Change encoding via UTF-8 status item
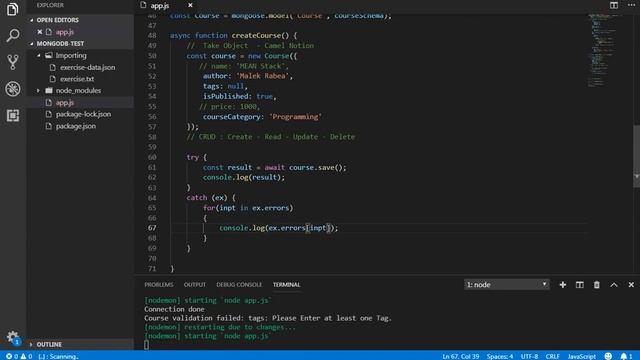This screenshot has height=360, width=640. click(529, 356)
